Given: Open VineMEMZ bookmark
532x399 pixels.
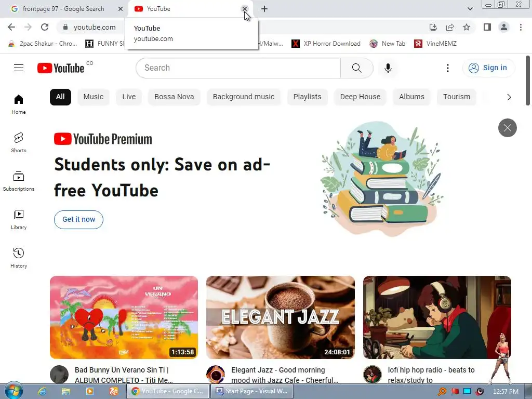Looking at the screenshot, I should coord(435,44).
